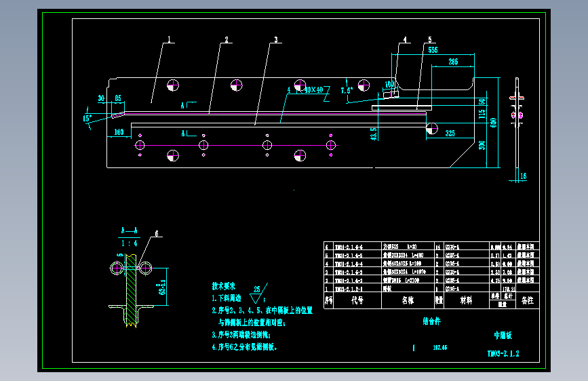Image resolution: width=588 pixels, height=381 pixels.
Task: Click the 555 dimension at top right
Action: coord(433,50)
